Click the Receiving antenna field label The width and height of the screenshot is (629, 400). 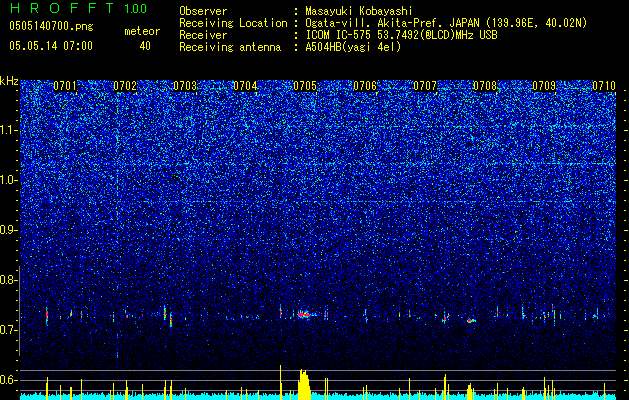pos(230,47)
